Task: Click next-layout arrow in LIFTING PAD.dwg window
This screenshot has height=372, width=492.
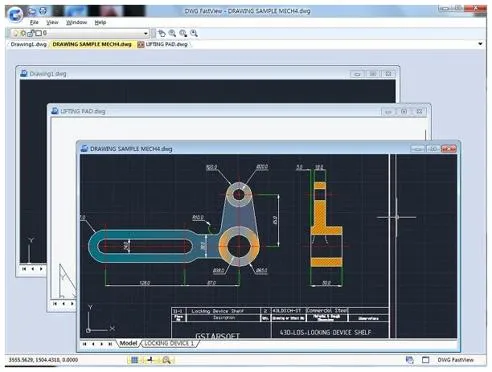Action: tap(72, 303)
